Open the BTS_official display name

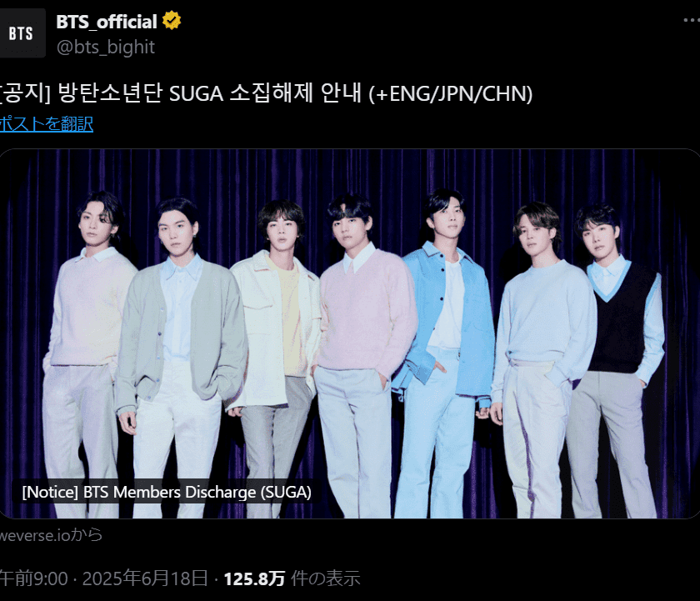pyautogui.click(x=107, y=22)
